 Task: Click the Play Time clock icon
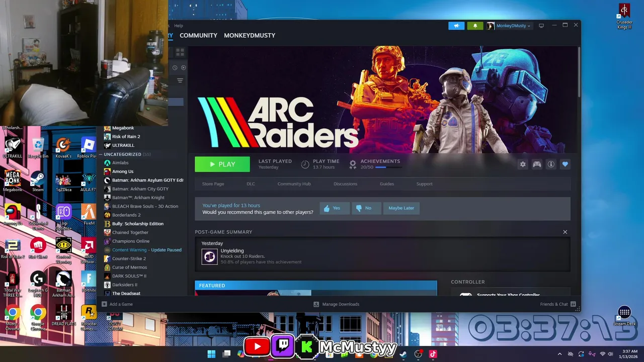tap(305, 164)
